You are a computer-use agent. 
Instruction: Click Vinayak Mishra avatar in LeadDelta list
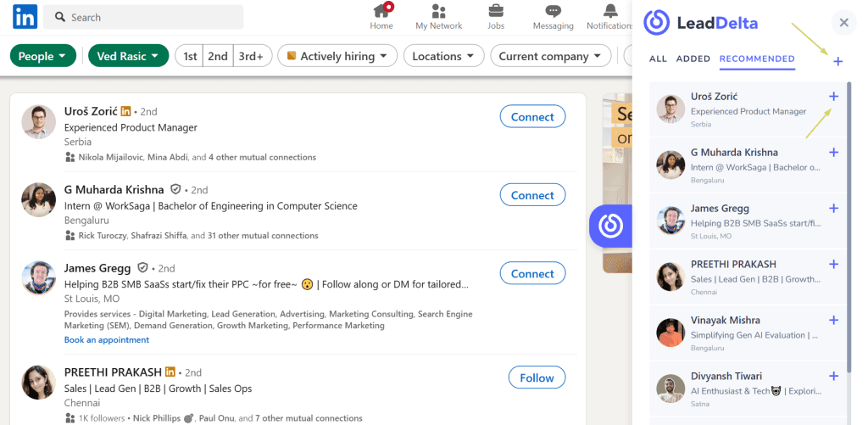pyautogui.click(x=670, y=333)
